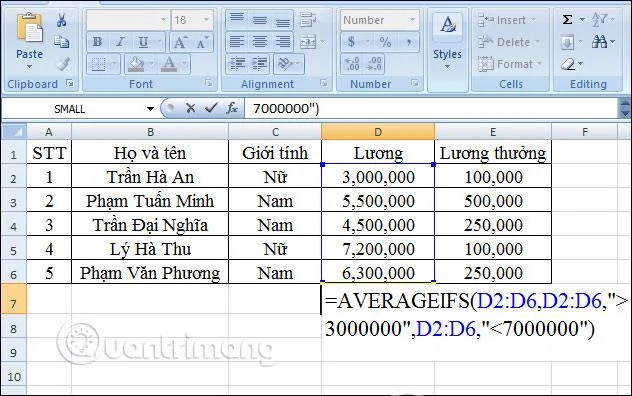
Task: Click the cell "7,200,000"
Action: point(378,248)
